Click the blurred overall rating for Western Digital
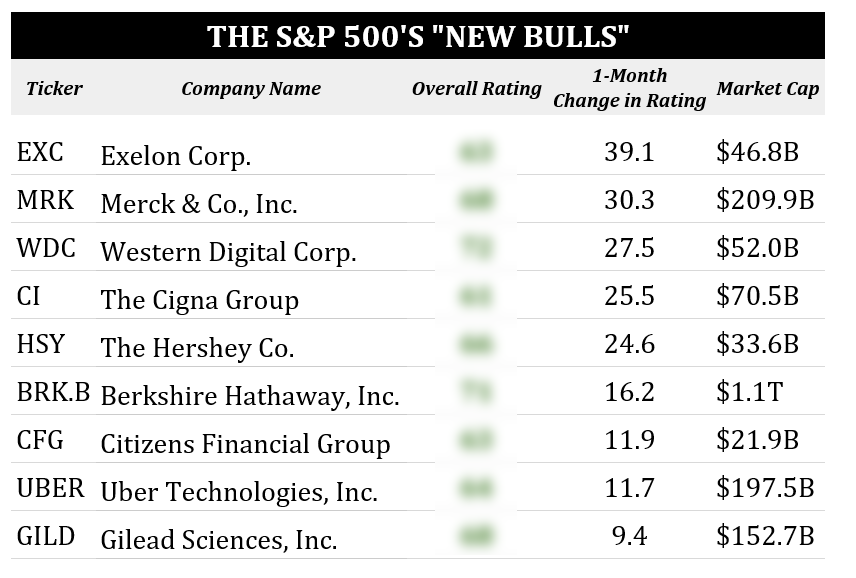The height and width of the screenshot is (578, 856). [x=476, y=249]
